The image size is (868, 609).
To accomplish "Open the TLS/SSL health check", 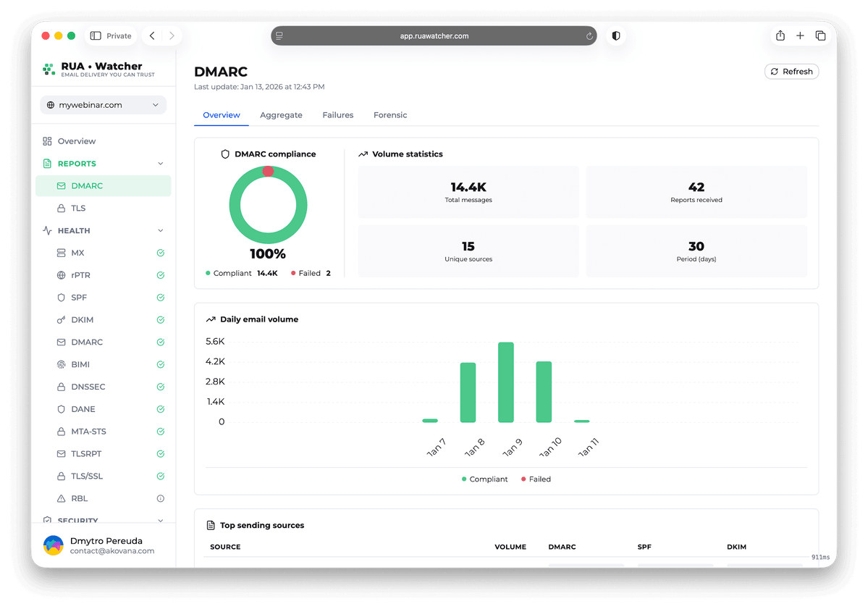I will coord(103,476).
